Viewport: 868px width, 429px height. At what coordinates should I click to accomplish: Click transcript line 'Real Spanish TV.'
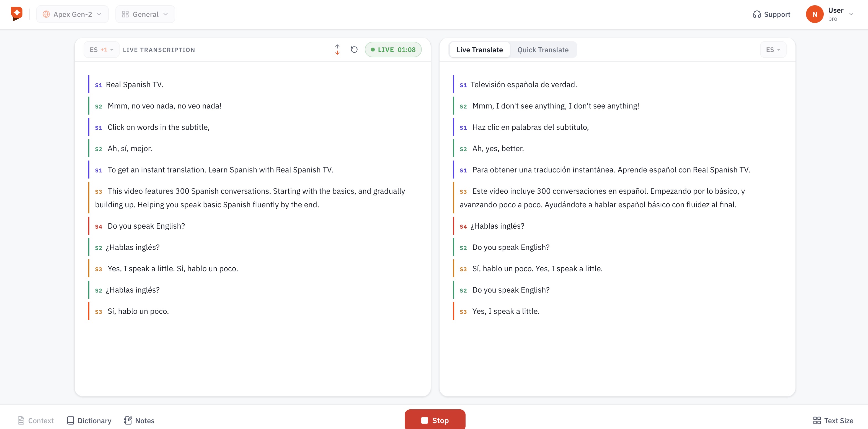tap(135, 85)
